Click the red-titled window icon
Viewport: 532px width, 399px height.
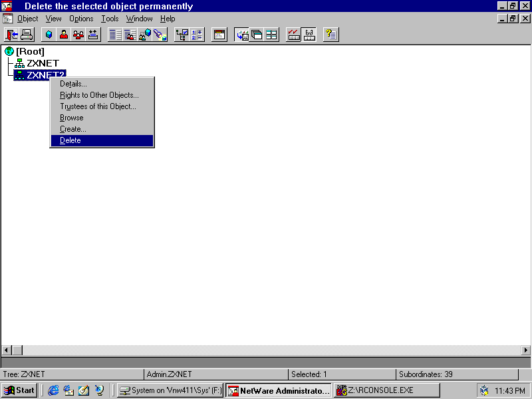219,35
